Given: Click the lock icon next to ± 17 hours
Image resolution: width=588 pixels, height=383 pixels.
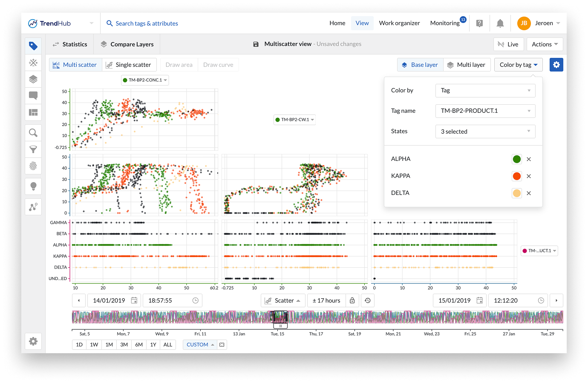Looking at the screenshot, I should tap(352, 300).
